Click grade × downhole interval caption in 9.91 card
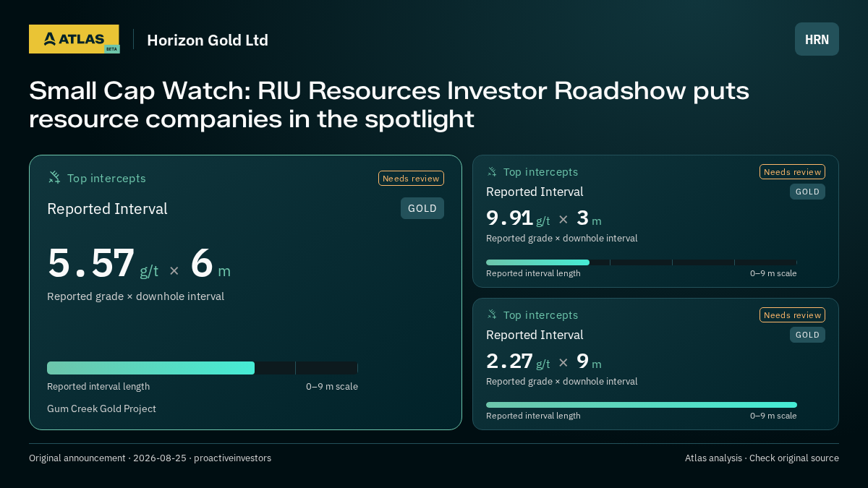 [x=561, y=239]
